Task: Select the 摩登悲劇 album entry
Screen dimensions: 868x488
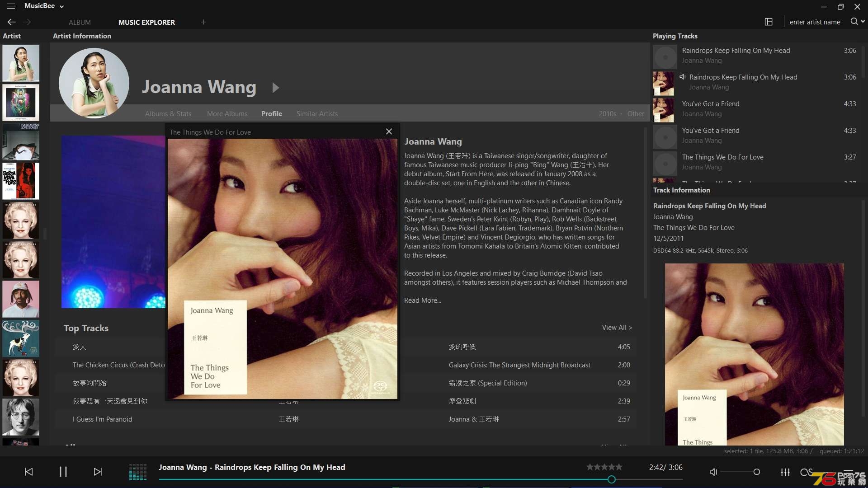Action: (462, 401)
